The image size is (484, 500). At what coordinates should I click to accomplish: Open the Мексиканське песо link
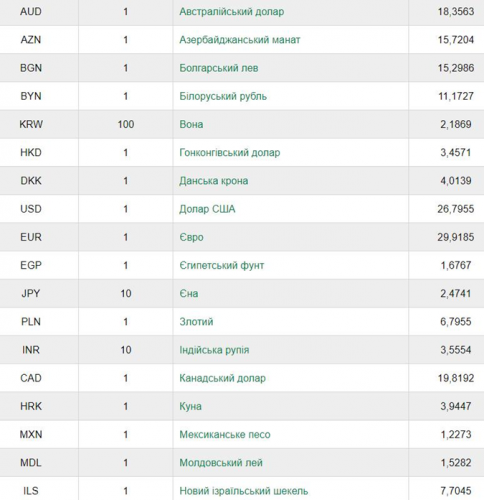click(x=225, y=434)
